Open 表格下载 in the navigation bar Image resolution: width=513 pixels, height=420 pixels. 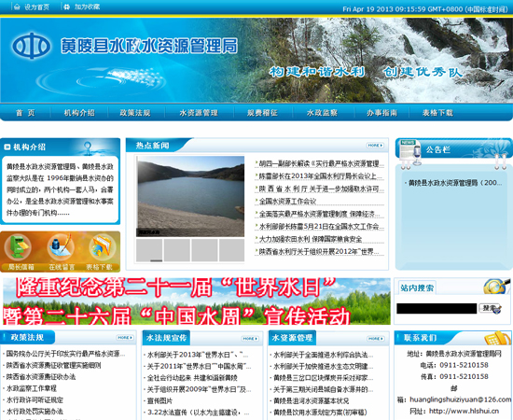(x=437, y=113)
